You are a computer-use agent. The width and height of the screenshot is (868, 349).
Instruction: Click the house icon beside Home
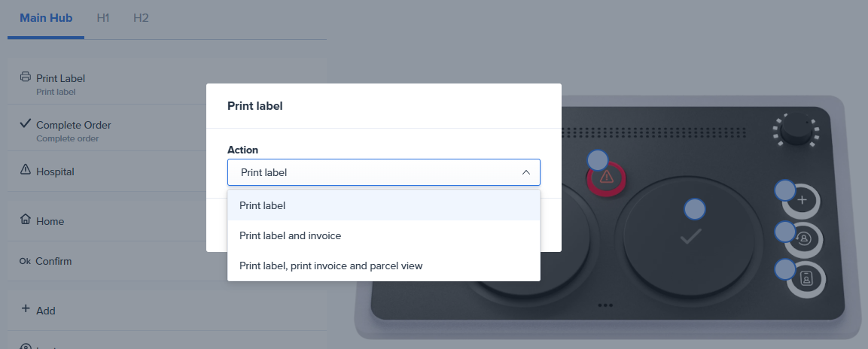[x=26, y=220]
